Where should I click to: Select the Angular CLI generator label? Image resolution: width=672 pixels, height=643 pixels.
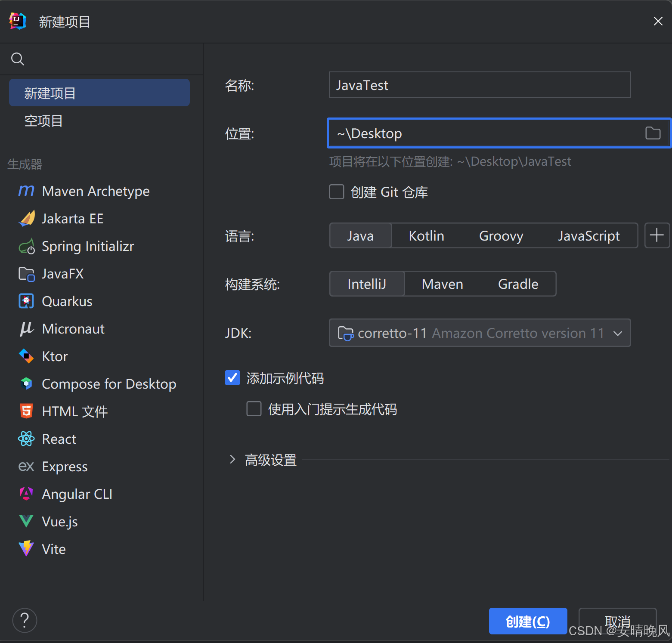[77, 494]
